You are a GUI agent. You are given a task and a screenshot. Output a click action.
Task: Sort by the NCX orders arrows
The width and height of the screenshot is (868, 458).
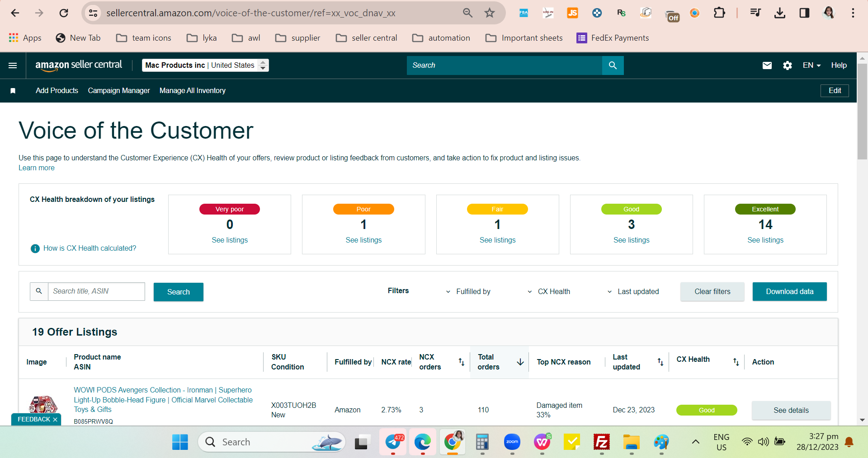[461, 362]
